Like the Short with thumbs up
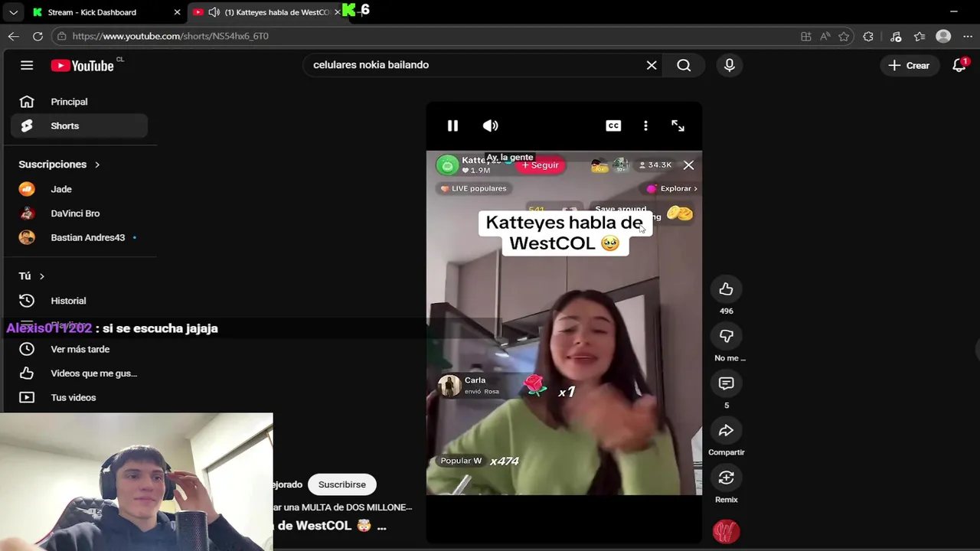 tap(726, 289)
